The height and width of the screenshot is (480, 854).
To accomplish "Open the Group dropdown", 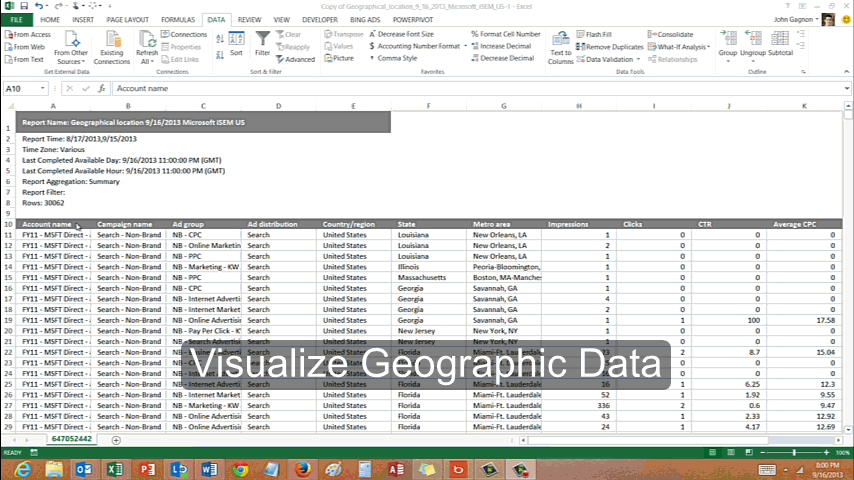I will click(x=728, y=62).
